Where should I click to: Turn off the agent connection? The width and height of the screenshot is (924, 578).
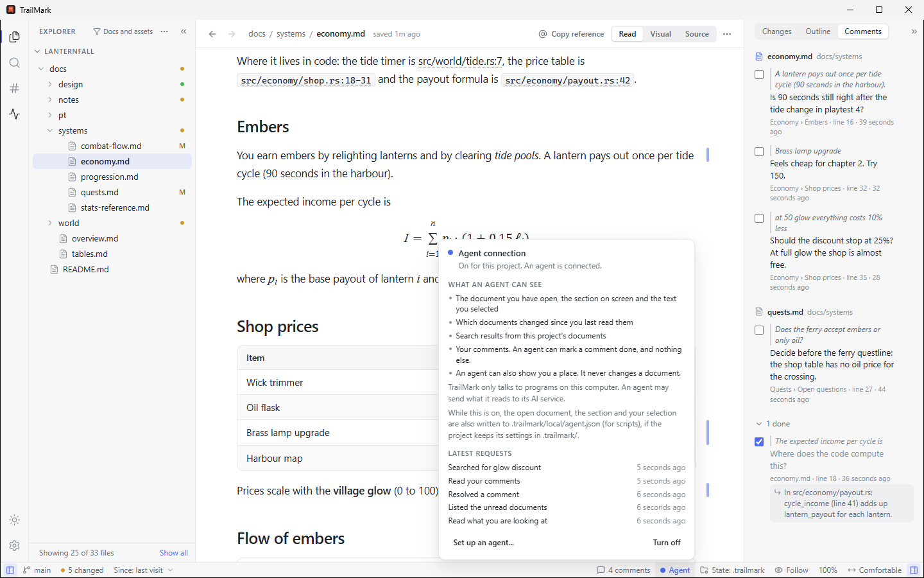[667, 543]
